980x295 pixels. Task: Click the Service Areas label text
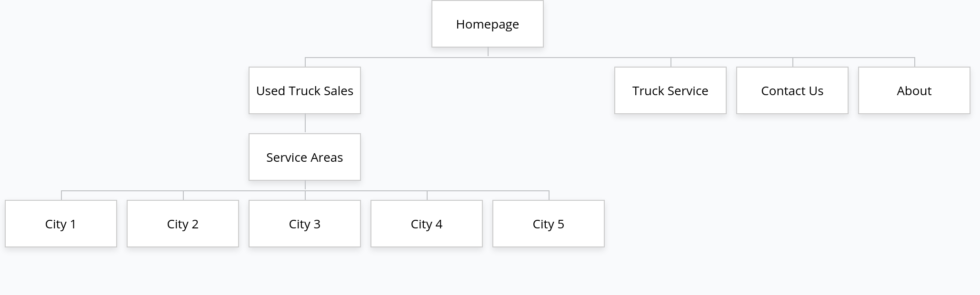pos(305,157)
